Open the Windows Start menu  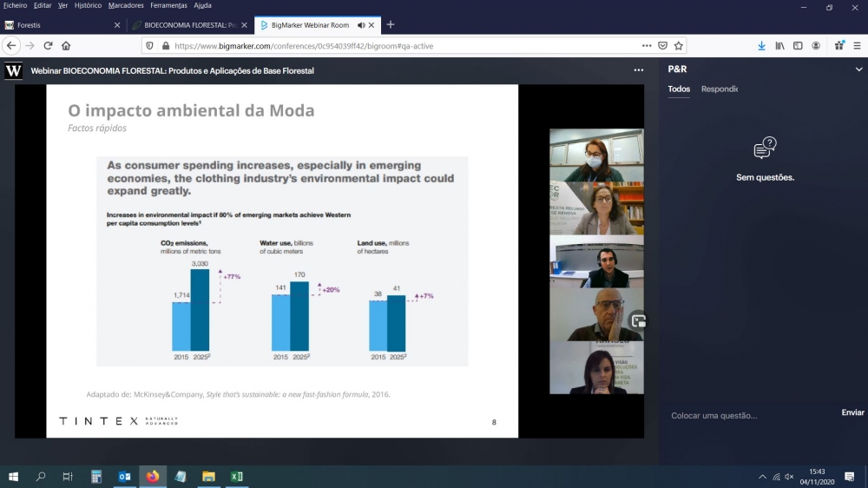(13, 477)
